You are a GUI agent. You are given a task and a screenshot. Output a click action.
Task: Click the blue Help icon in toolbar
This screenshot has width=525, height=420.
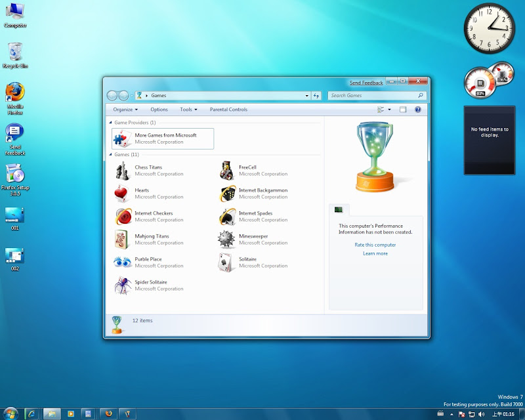pos(417,110)
